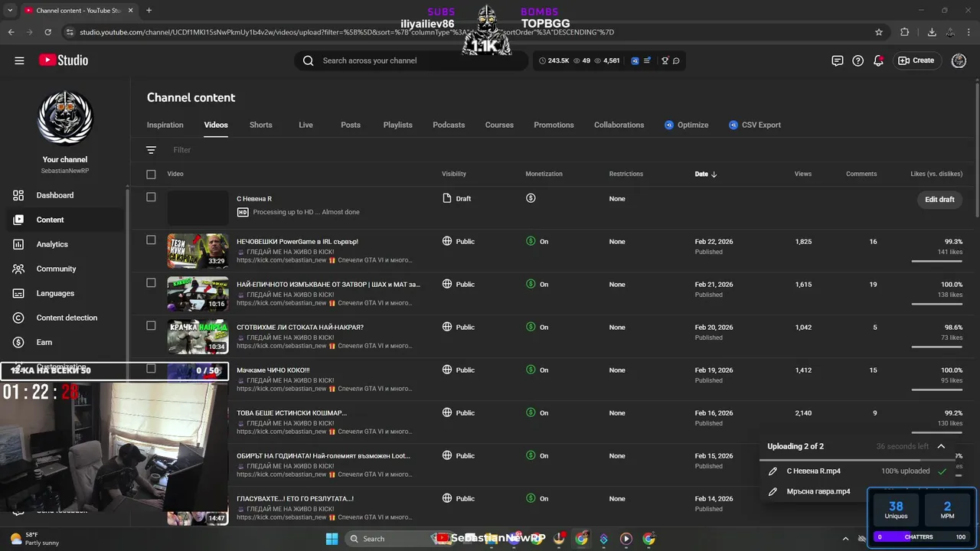The width and height of the screenshot is (980, 551).
Task: Click the account avatar at top right
Action: click(959, 60)
